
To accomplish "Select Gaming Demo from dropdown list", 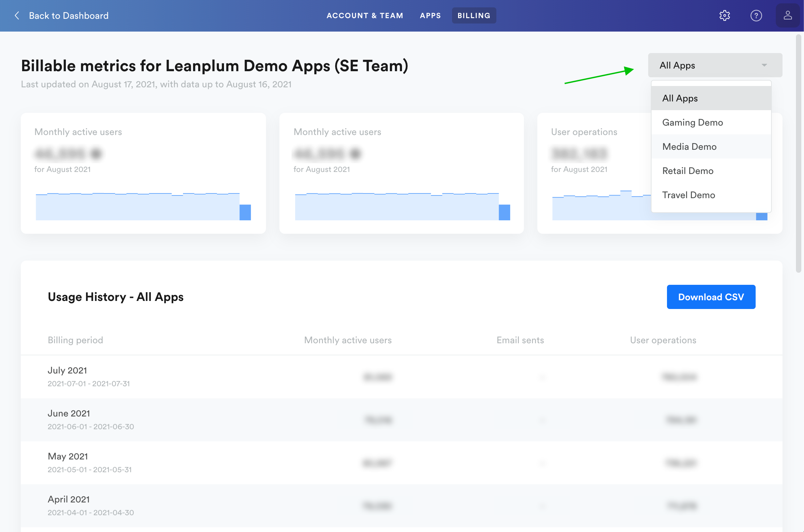I will click(x=693, y=123).
